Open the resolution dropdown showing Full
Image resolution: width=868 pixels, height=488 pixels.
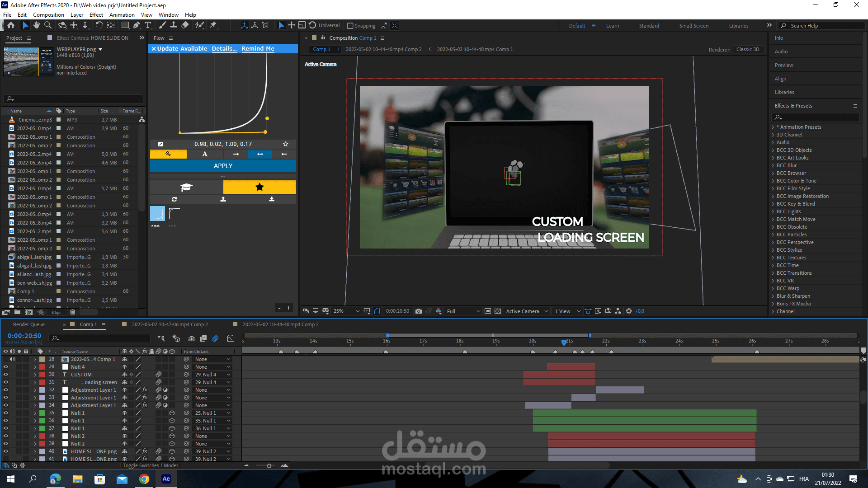coord(463,311)
